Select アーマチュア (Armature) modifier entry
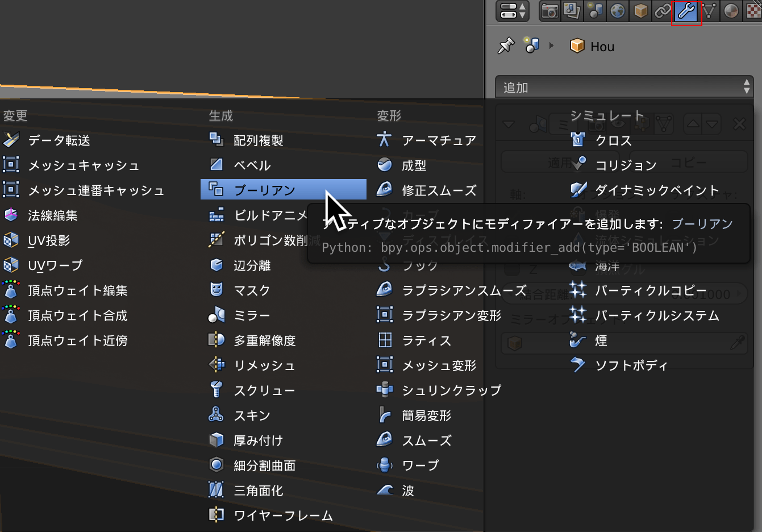 click(x=438, y=140)
